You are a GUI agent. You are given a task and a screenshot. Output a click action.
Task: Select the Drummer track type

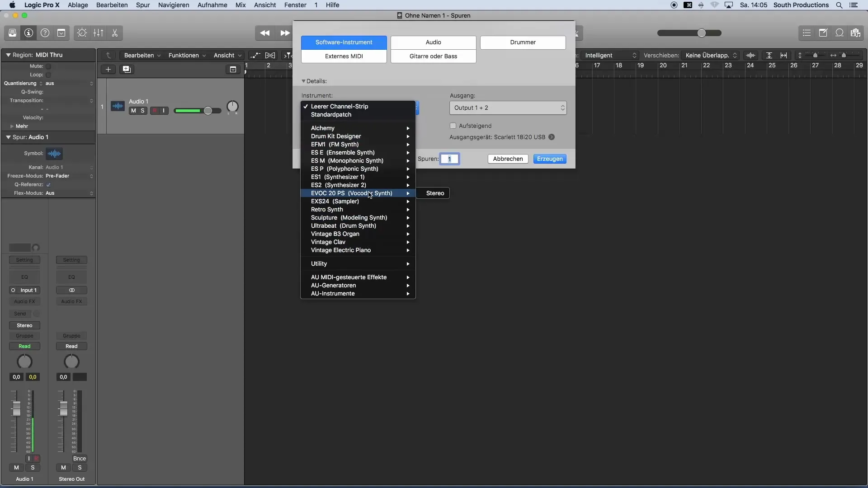click(x=523, y=42)
